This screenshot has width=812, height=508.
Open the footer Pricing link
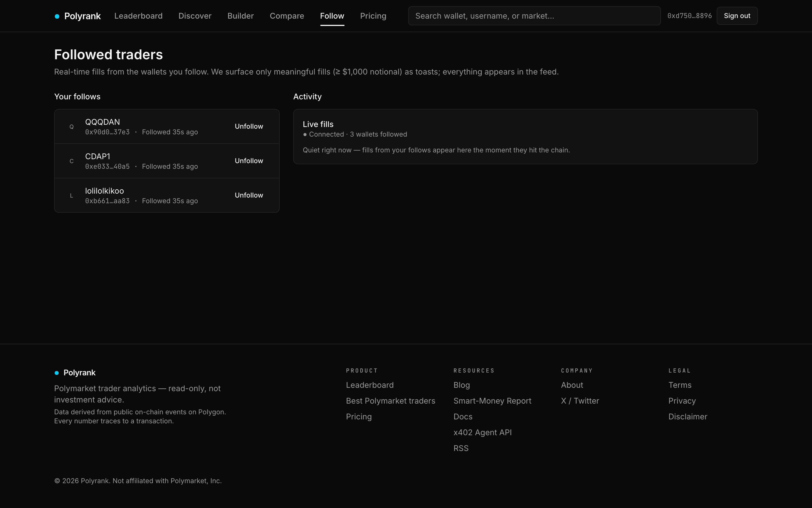coord(359,417)
